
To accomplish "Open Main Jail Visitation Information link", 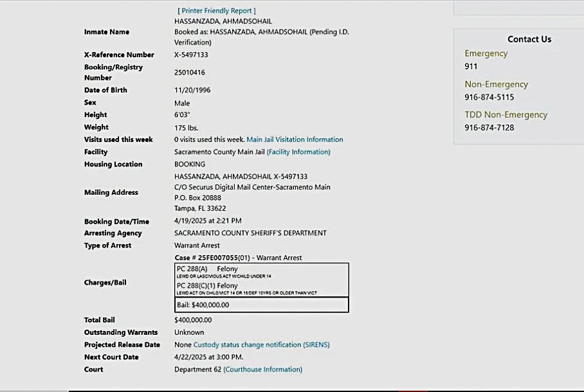I will tap(295, 139).
